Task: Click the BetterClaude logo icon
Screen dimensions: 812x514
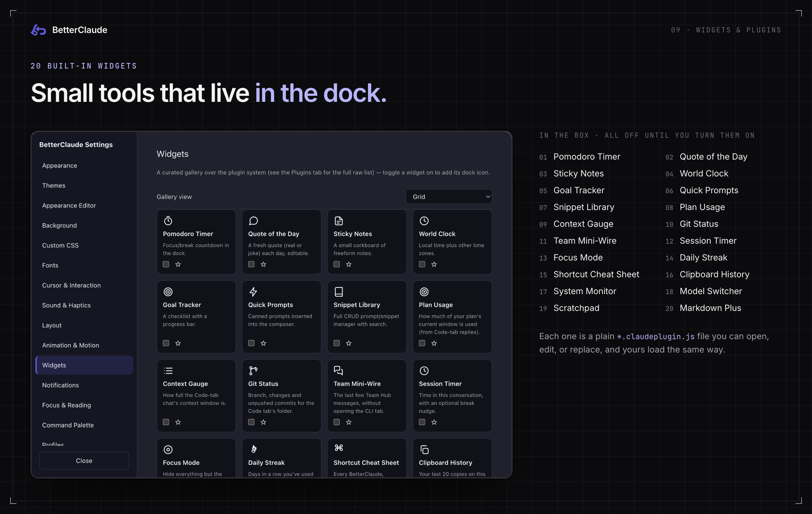Action: (x=38, y=30)
